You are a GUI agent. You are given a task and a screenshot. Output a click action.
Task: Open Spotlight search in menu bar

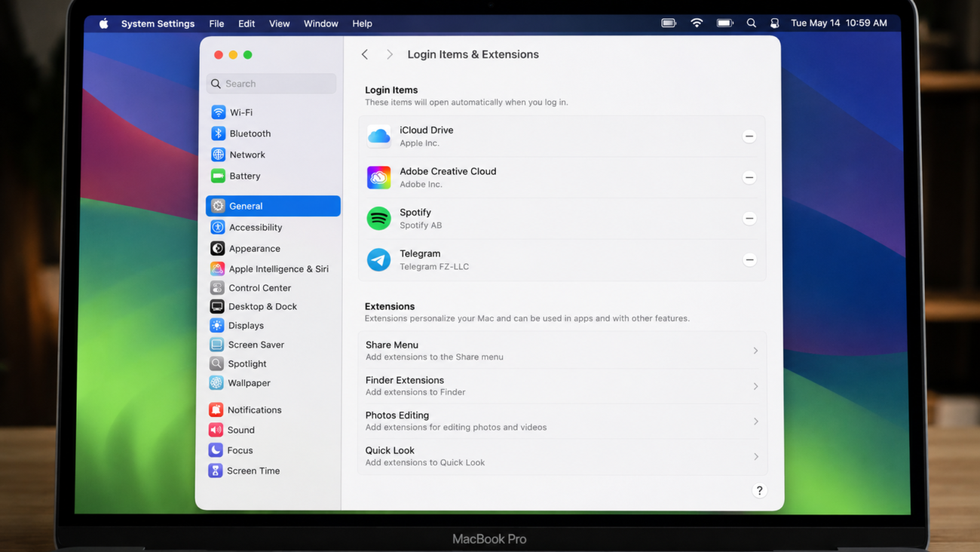[x=751, y=23]
